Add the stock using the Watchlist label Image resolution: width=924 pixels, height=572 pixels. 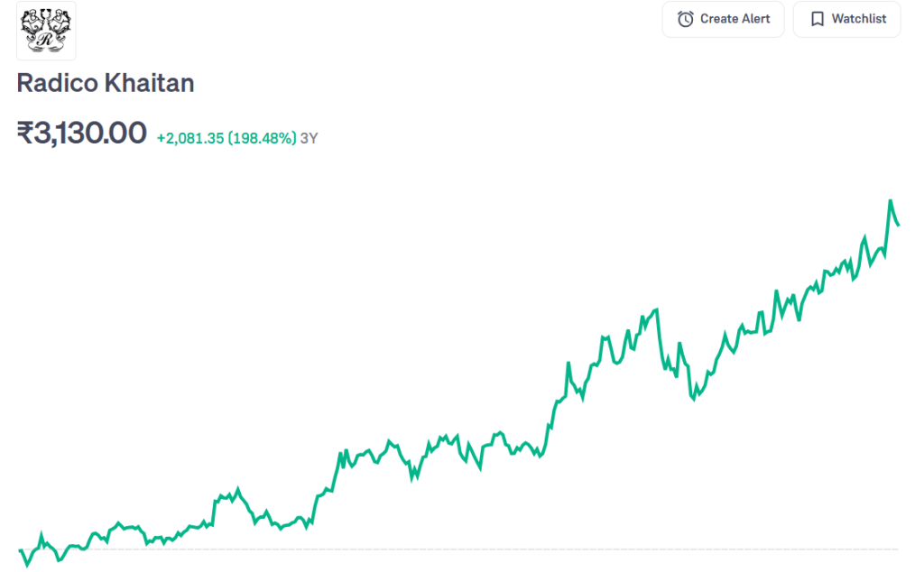point(858,19)
